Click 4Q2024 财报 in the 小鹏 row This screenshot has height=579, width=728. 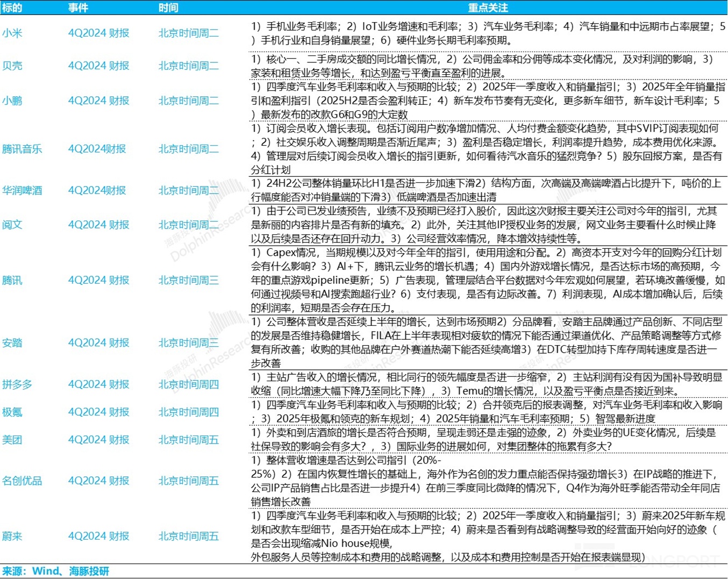tap(99, 101)
